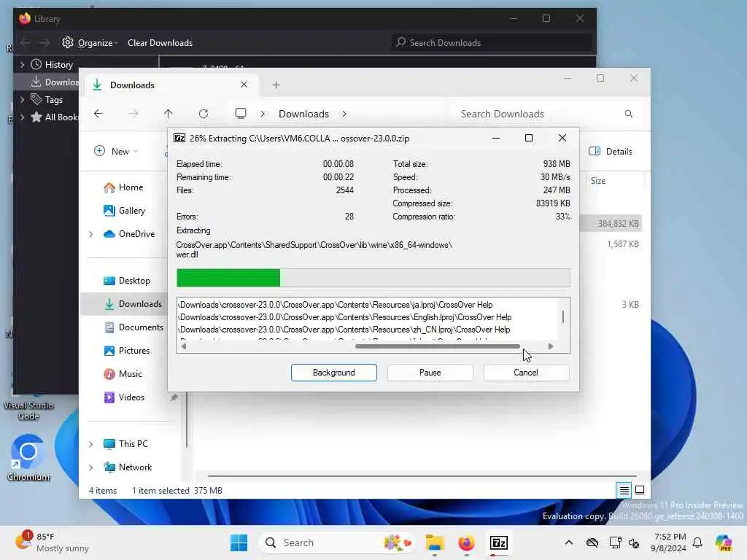Expand the OneDrive tree node

pyautogui.click(x=91, y=234)
